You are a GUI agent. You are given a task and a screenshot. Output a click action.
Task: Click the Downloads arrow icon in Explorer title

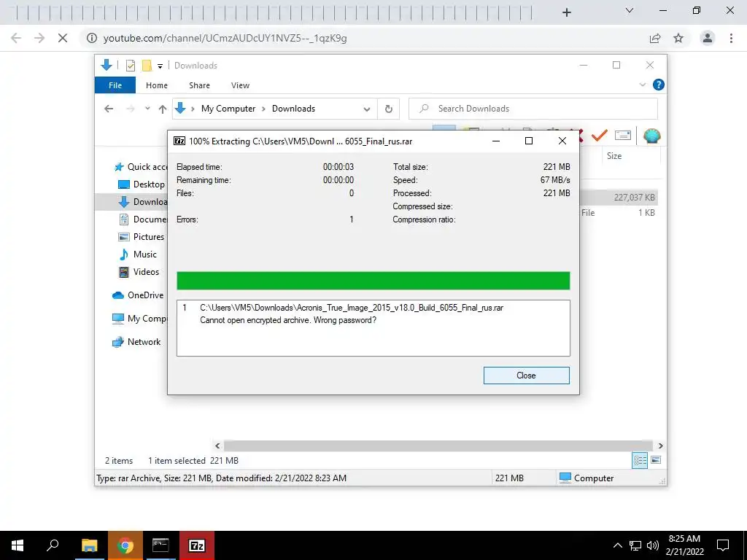[107, 65]
